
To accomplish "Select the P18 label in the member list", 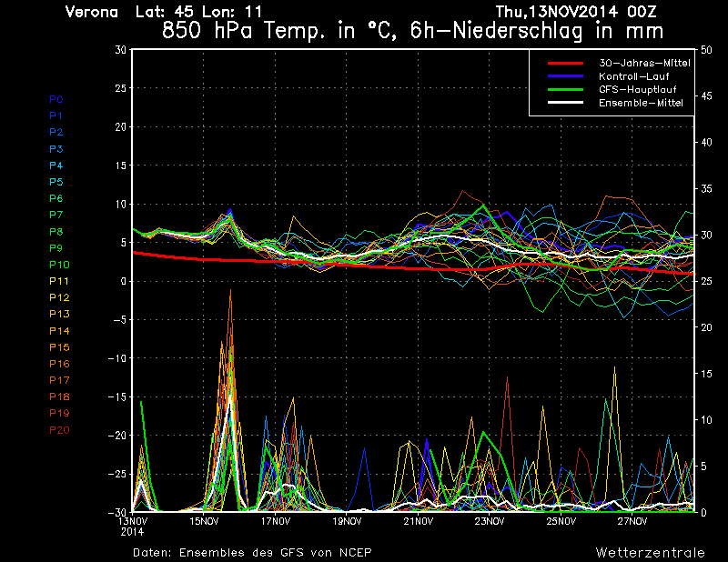I will (x=59, y=396).
